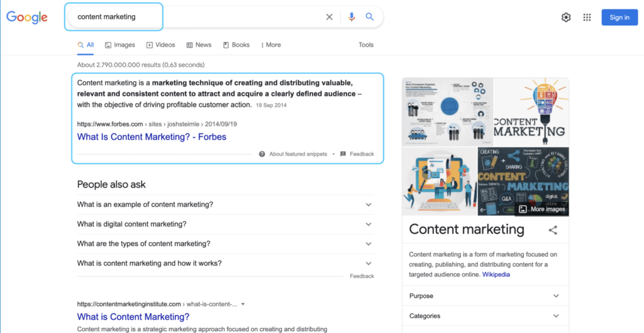The height and width of the screenshot is (333, 644).
Task: Switch to the Images tab
Action: coord(120,45)
